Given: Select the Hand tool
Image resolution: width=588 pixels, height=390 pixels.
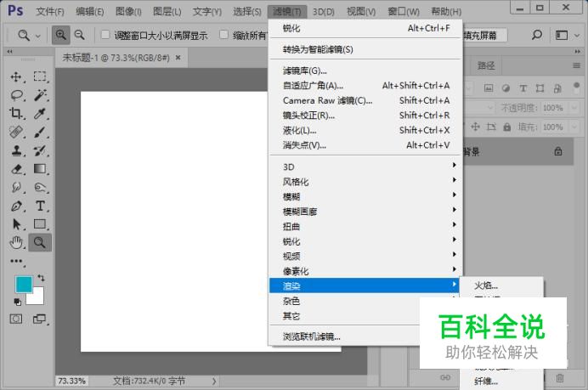Looking at the screenshot, I should pyautogui.click(x=16, y=243).
